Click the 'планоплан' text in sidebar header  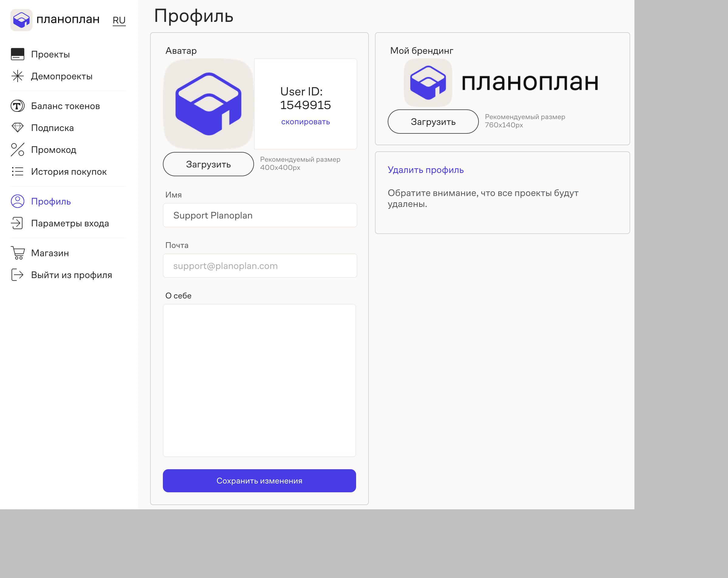68,19
